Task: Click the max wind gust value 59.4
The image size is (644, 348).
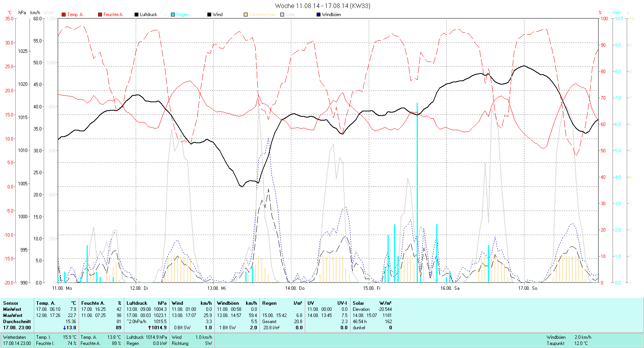Action: (x=253, y=315)
